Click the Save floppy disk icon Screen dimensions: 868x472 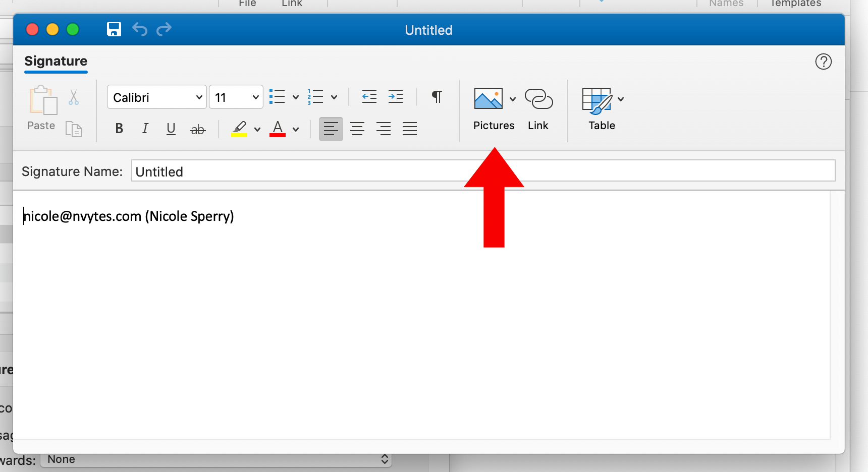click(x=114, y=29)
